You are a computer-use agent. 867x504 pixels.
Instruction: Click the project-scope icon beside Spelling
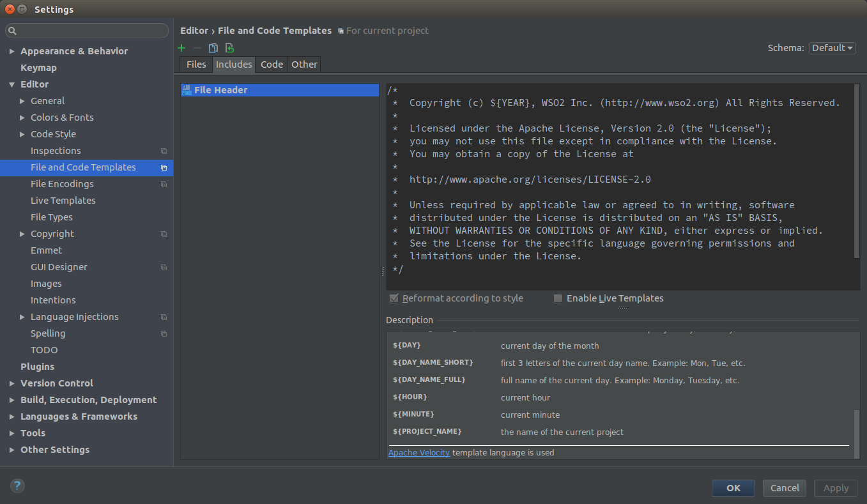click(x=164, y=334)
